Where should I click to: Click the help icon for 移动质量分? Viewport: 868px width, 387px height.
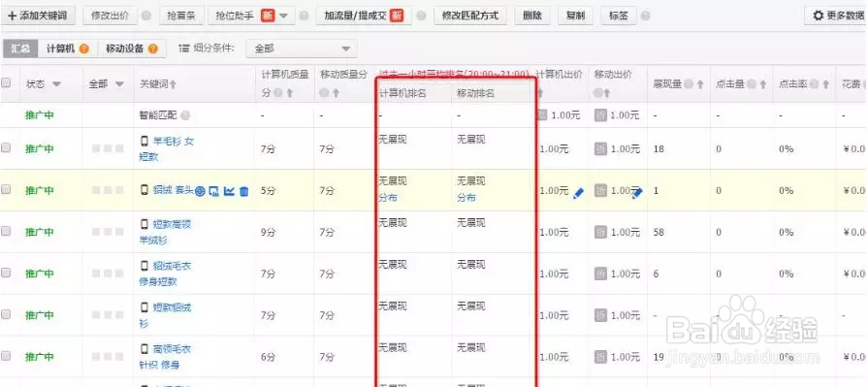click(x=325, y=93)
